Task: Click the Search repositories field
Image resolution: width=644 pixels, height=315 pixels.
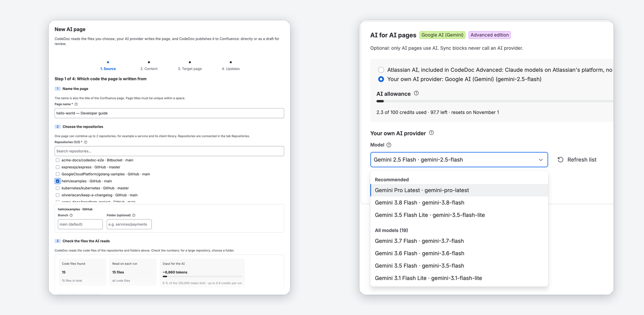Action: pos(169,151)
